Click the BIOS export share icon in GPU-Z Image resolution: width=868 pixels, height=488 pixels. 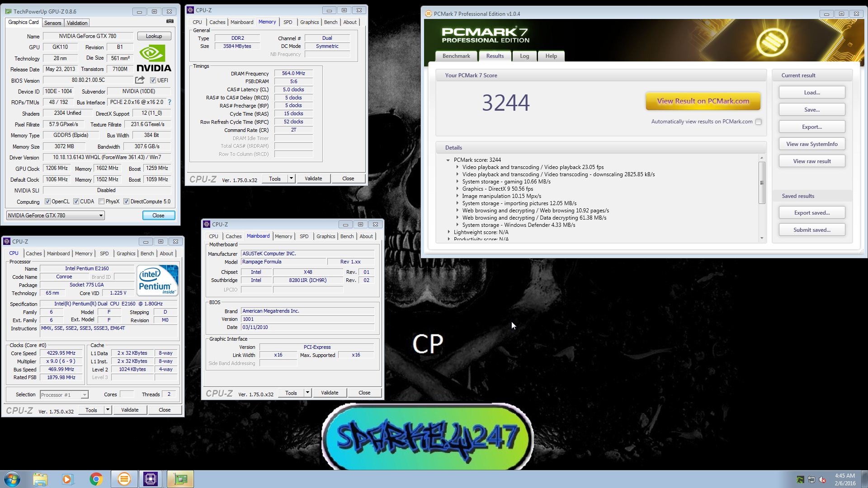[140, 80]
